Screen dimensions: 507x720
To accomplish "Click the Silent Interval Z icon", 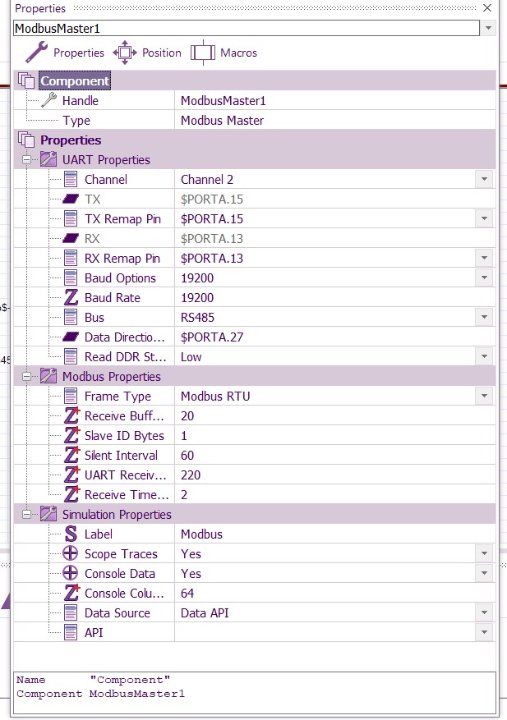I will pos(71,455).
